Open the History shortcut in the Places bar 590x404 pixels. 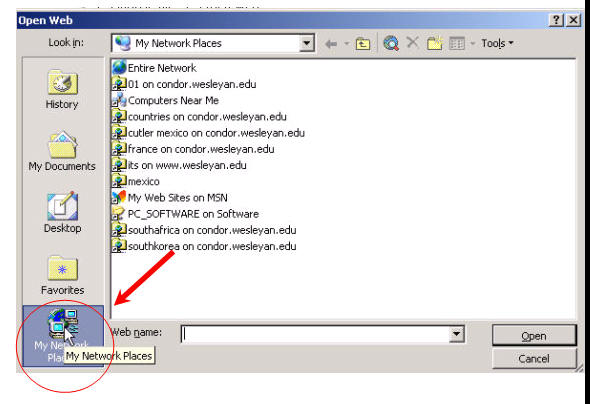(62, 90)
